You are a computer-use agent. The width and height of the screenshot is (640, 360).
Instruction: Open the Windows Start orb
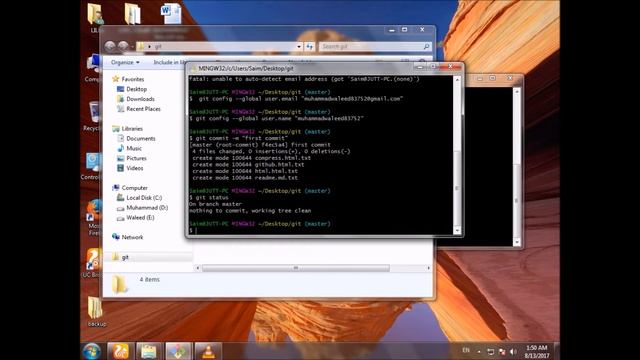(92, 351)
